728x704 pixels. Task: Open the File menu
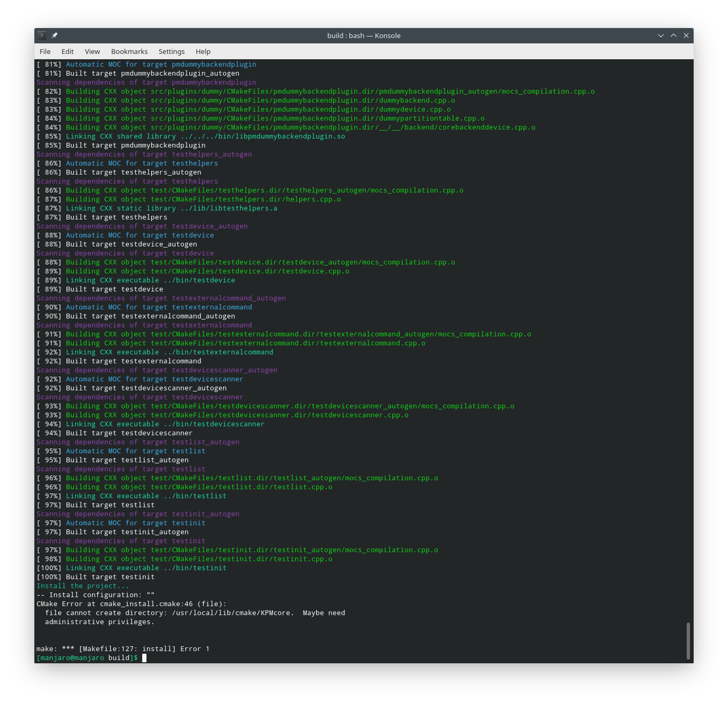point(45,51)
